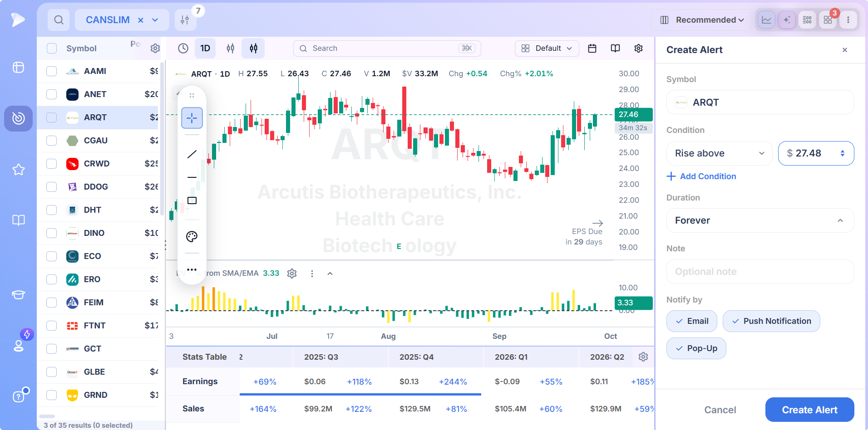Toggle the select-all Symbol checkbox
The width and height of the screenshot is (868, 430).
coord(52,49)
